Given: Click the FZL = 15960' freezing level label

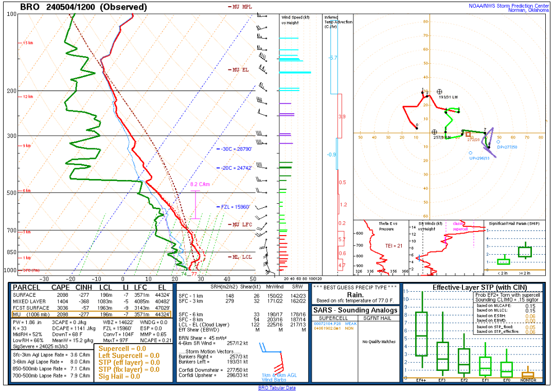Looking at the screenshot, I should 235,207.
